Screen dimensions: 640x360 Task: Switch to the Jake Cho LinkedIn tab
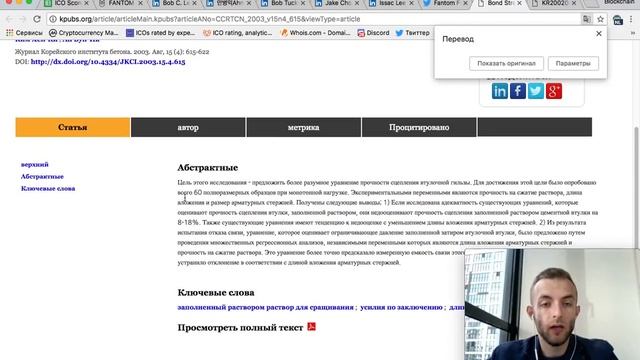coord(338,3)
